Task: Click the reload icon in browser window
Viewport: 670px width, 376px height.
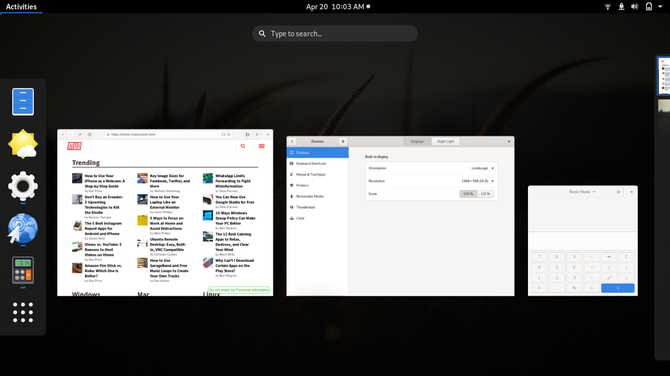Action: pos(80,134)
